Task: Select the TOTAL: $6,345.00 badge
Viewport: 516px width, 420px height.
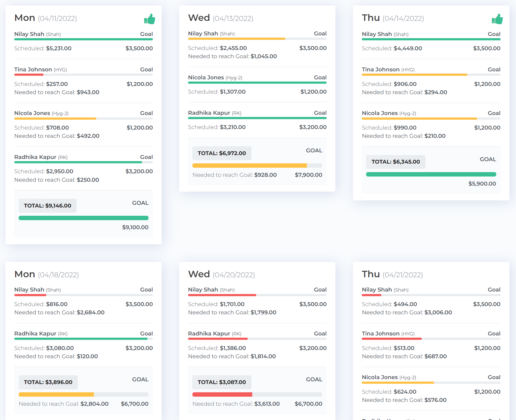Action: [396, 162]
